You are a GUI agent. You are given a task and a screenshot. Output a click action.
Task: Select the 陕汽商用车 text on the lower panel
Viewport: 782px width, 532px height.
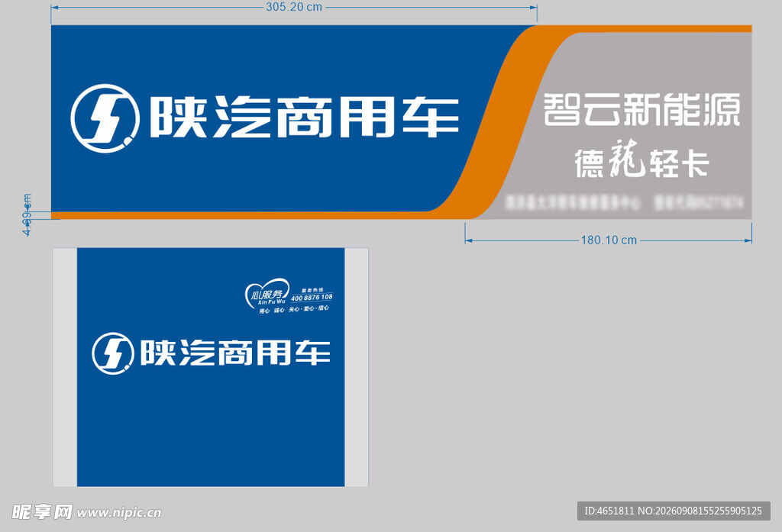click(235, 353)
